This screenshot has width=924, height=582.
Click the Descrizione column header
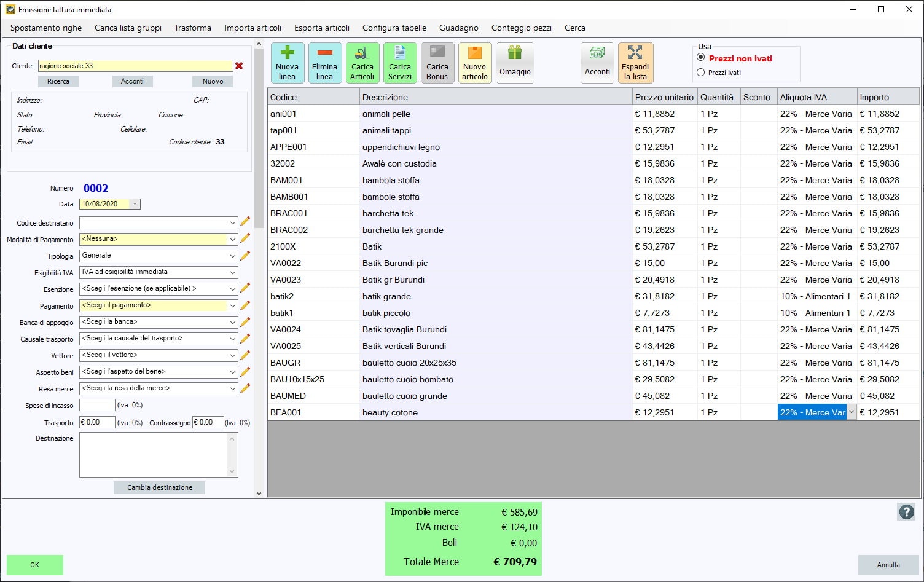point(496,97)
